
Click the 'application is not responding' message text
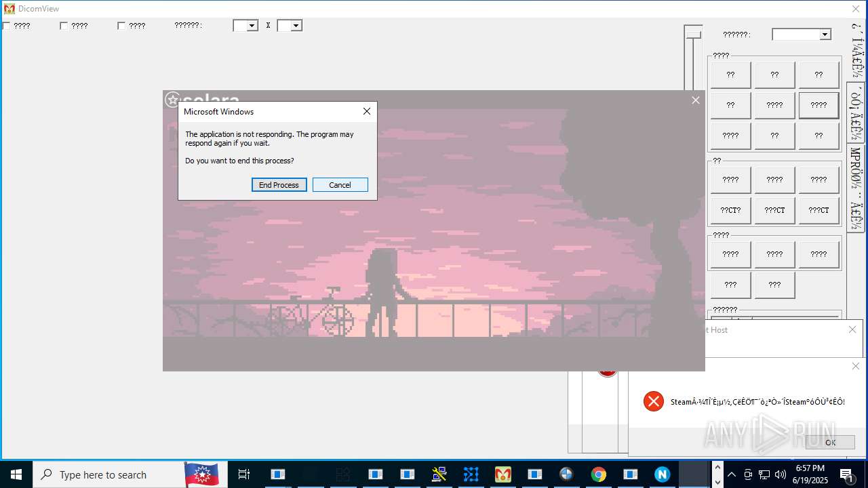pos(269,138)
